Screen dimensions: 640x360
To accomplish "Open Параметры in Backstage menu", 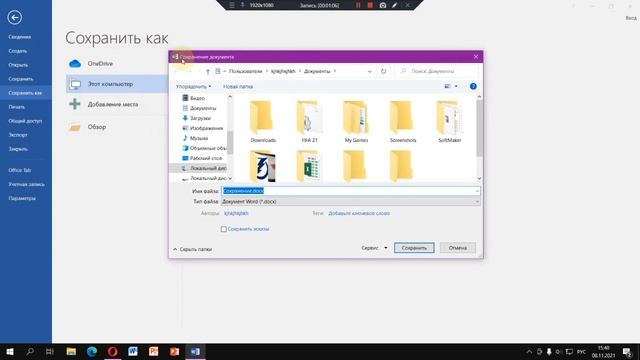I will click(x=22, y=198).
